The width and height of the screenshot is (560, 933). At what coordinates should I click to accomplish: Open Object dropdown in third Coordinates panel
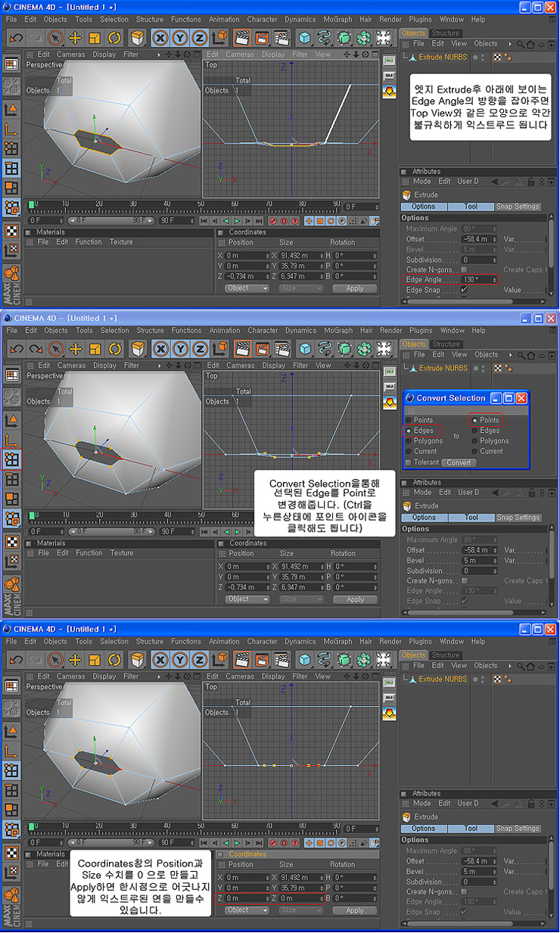pos(247,910)
